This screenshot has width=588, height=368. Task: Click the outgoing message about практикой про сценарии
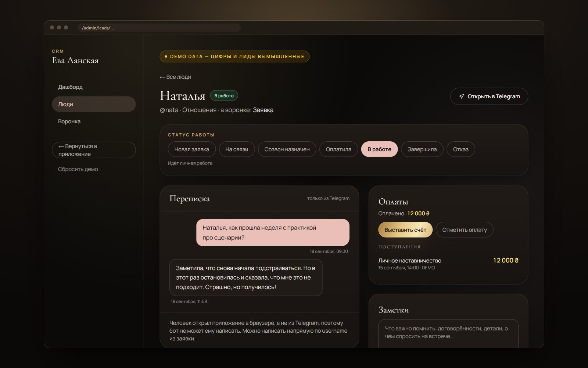click(273, 233)
